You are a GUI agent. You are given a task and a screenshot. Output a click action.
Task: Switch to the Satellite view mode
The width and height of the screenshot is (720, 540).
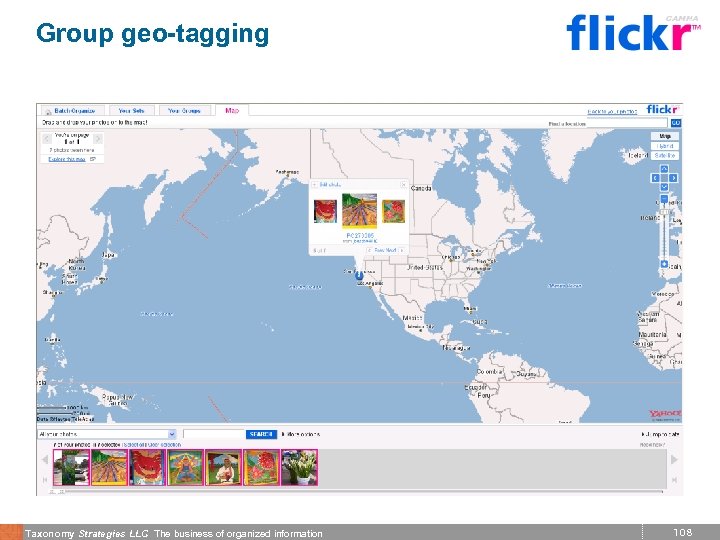point(664,156)
